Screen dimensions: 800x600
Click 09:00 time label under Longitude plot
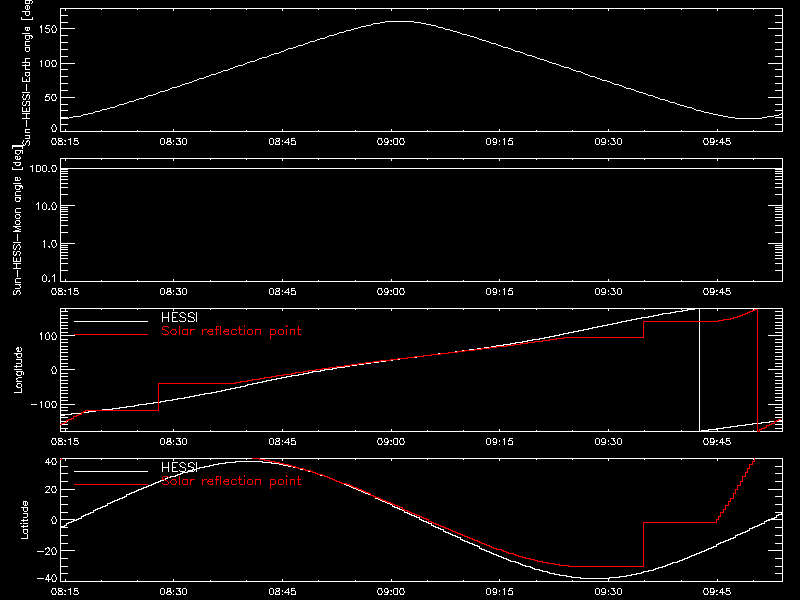pos(391,441)
